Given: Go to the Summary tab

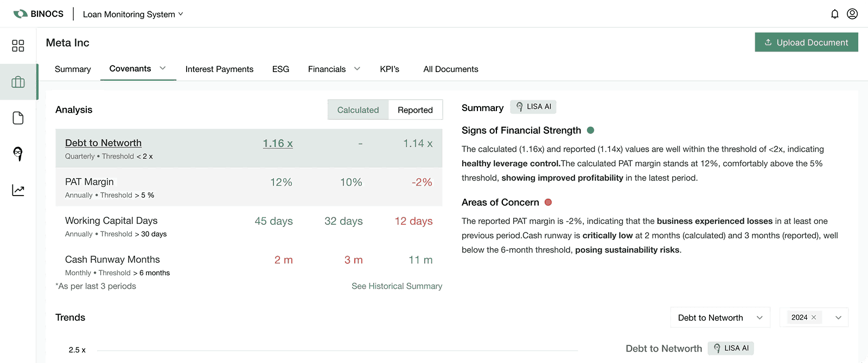Looking at the screenshot, I should click(73, 69).
